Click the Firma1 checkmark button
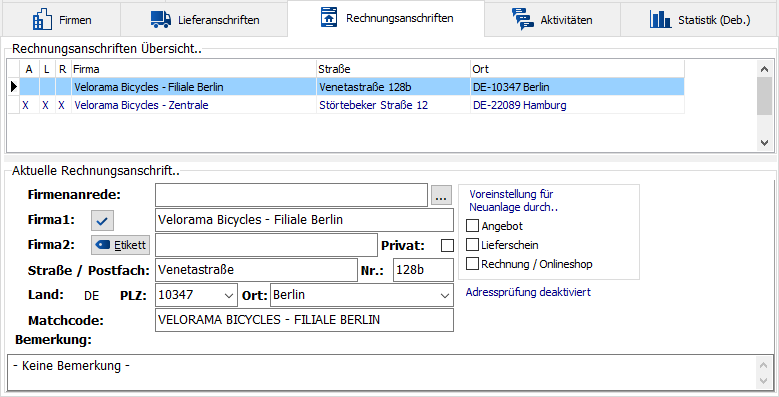 tap(102, 221)
